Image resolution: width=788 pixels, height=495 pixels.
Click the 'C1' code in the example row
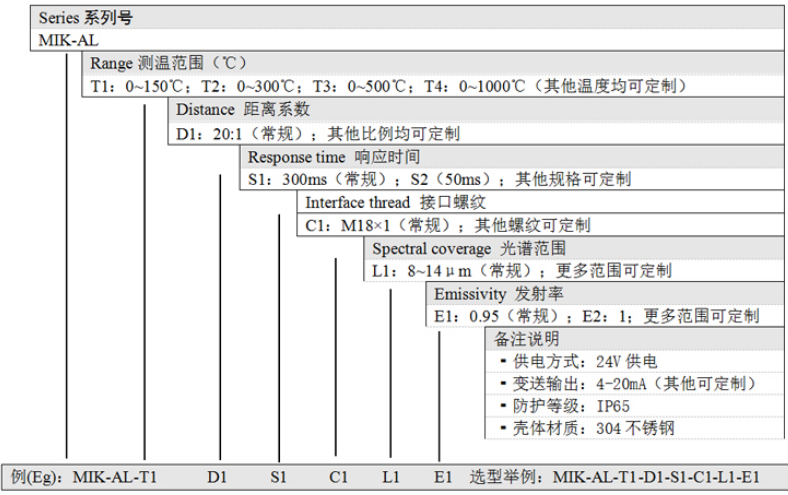coord(338,477)
